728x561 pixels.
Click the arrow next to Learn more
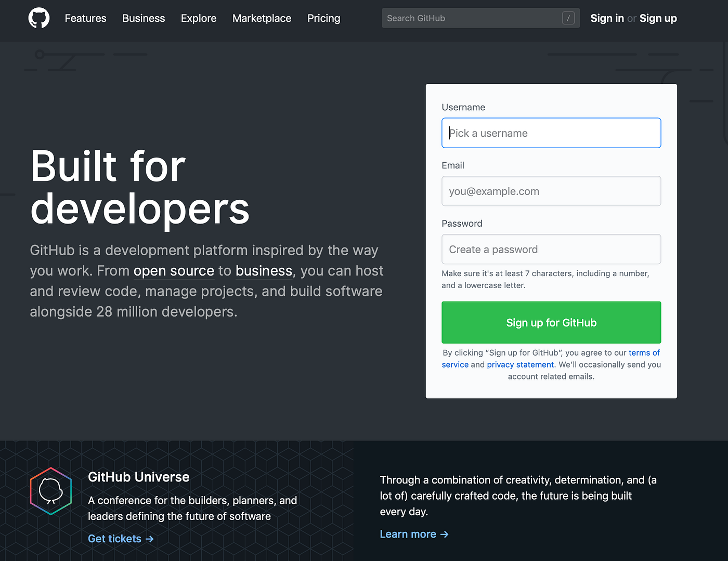(444, 534)
